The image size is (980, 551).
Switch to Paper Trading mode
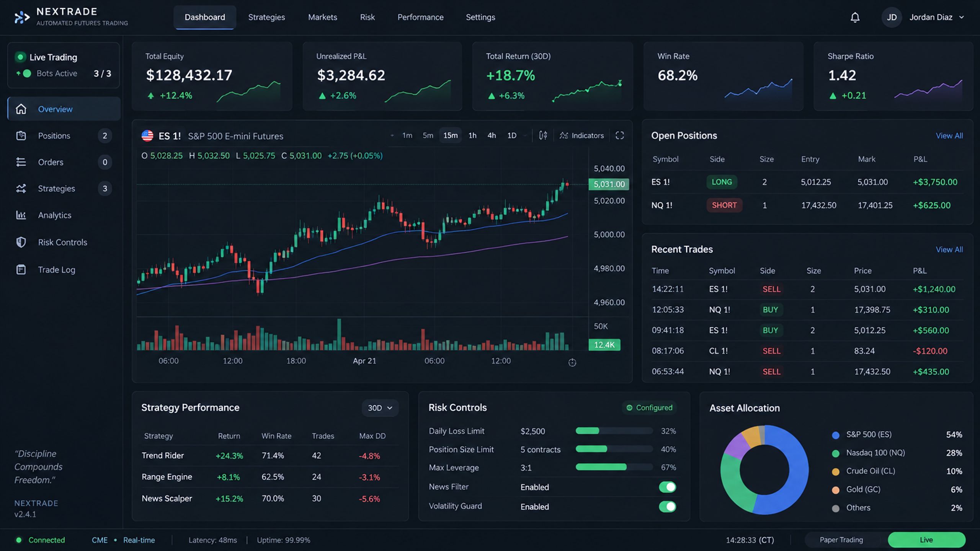pos(841,540)
